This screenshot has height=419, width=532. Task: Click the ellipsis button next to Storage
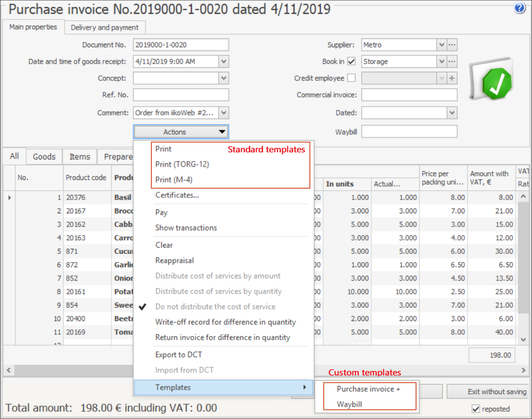pos(452,62)
